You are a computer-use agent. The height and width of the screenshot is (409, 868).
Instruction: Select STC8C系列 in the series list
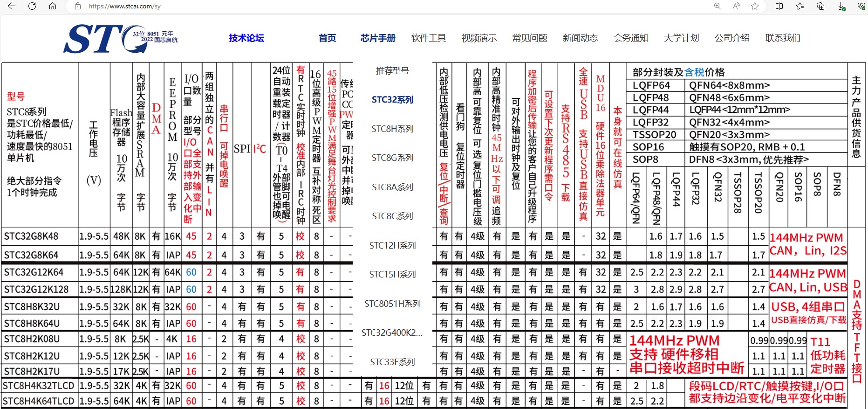point(392,216)
